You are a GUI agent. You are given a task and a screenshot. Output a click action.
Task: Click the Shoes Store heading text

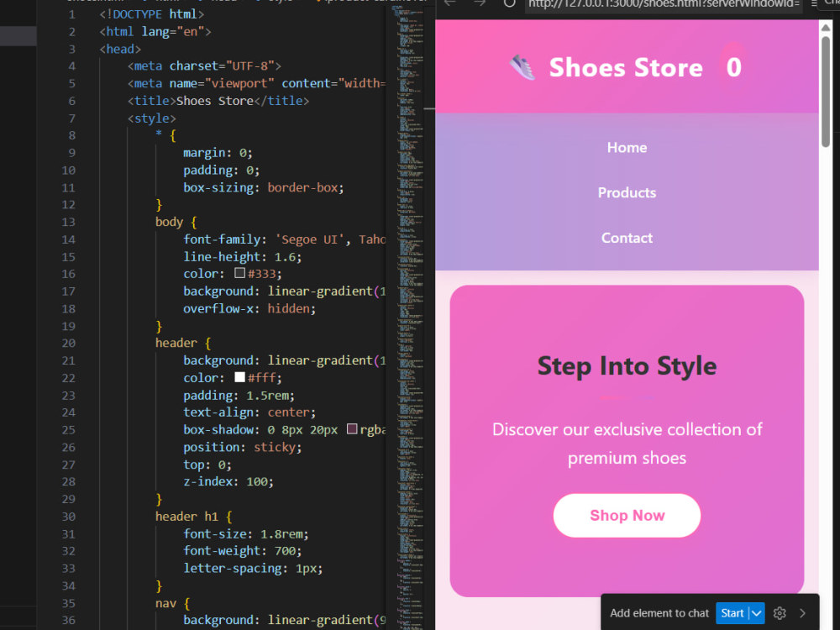pos(626,67)
